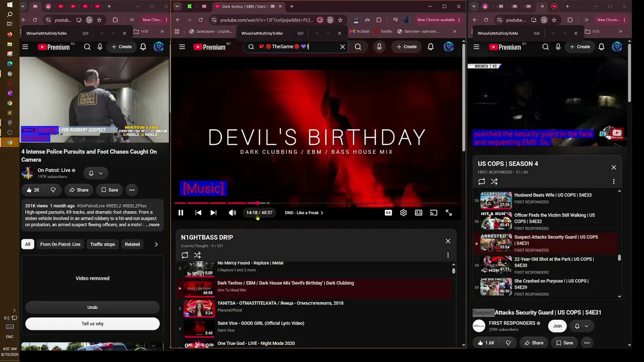Expand the 'DND - Like a Freak' chapter
Image resolution: width=644 pixels, height=362 pixels.
pos(304,213)
